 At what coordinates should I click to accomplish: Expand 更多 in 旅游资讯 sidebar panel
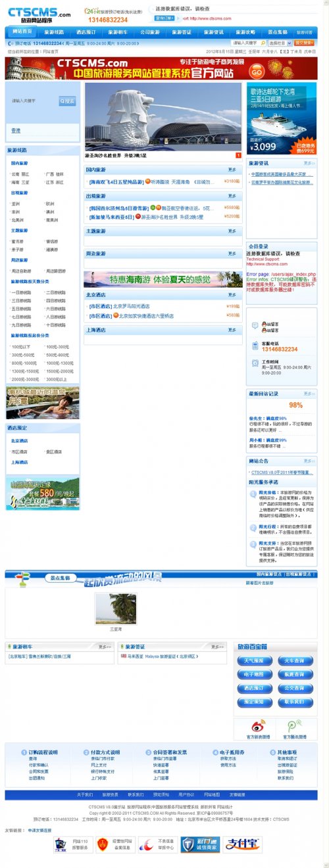[x=309, y=163]
